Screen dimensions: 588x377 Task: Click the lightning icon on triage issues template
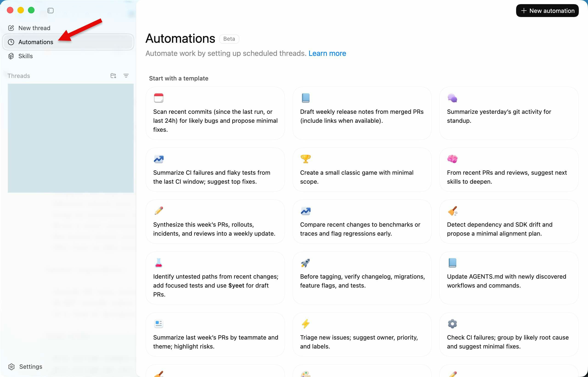click(305, 324)
